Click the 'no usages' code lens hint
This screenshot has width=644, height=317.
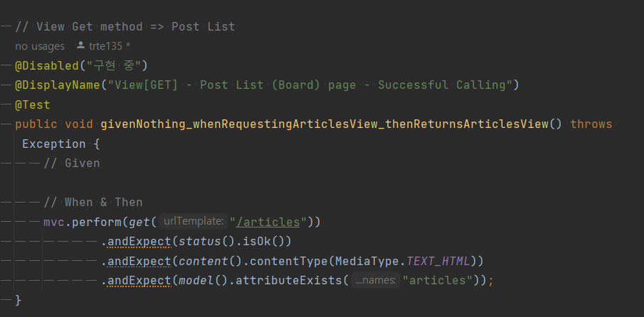40,46
